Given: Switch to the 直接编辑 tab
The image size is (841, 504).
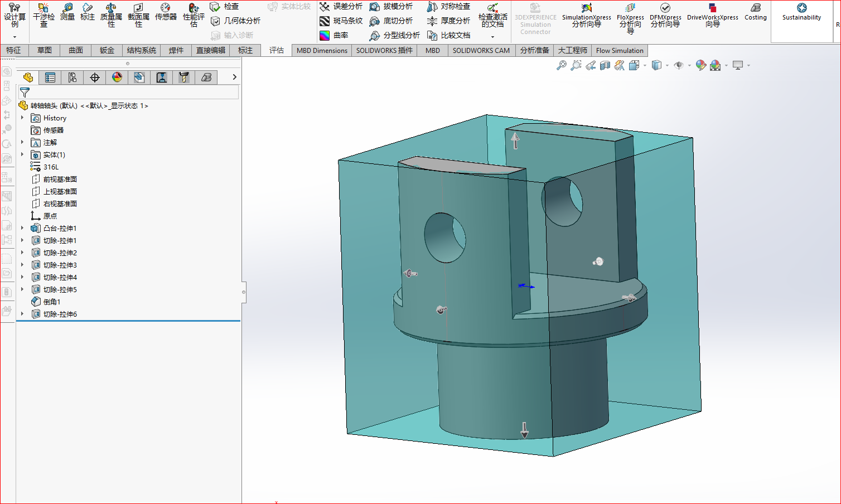Looking at the screenshot, I should (211, 50).
